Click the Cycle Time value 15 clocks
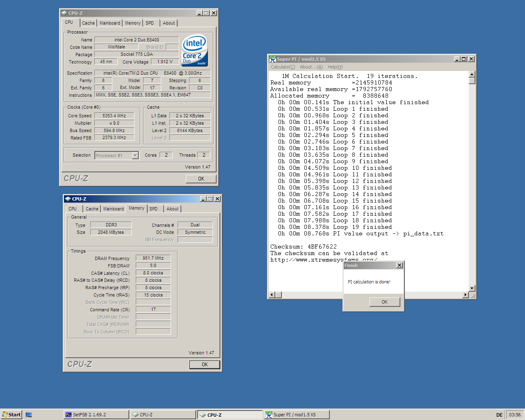Screen dimensions: 525x420 click(153, 295)
